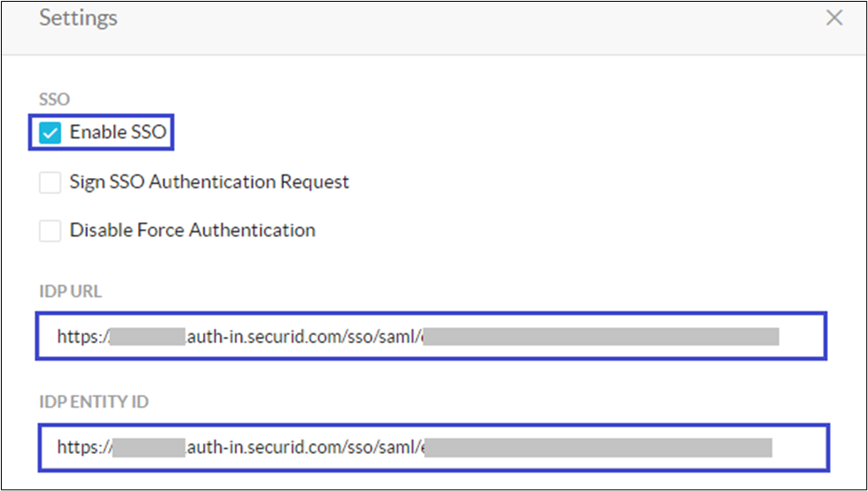Click the Settings dialog title

[78, 18]
